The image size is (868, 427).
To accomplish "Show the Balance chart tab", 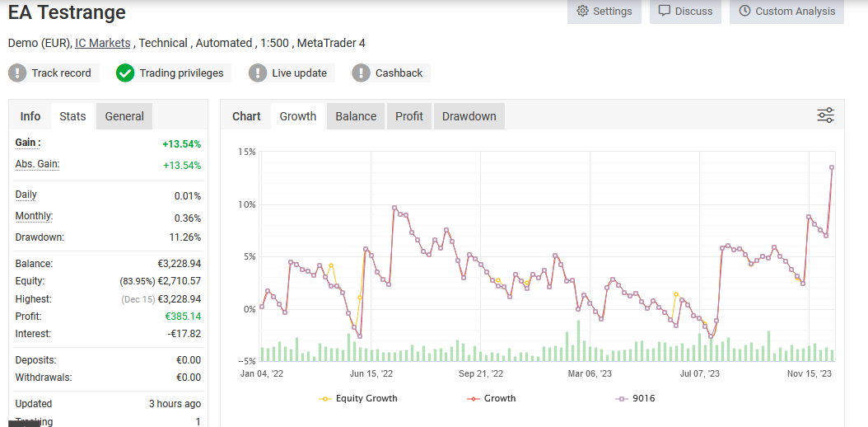I will pyautogui.click(x=356, y=116).
